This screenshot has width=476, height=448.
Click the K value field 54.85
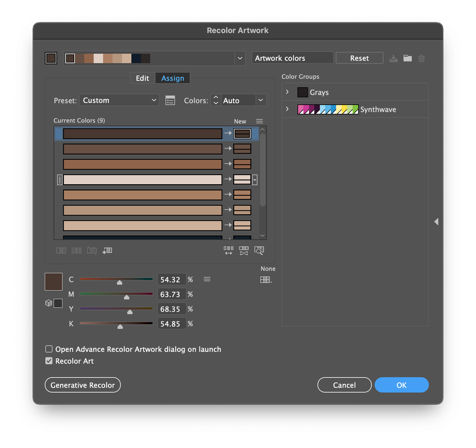172,323
